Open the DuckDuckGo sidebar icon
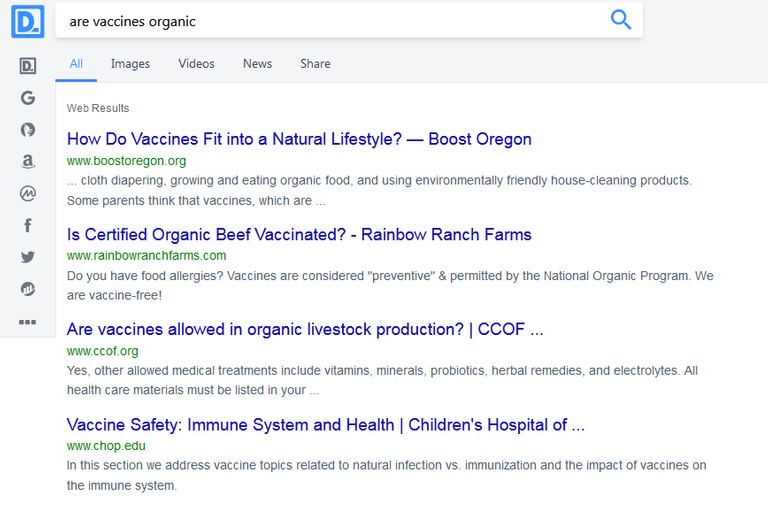The width and height of the screenshot is (768, 507). click(x=28, y=129)
